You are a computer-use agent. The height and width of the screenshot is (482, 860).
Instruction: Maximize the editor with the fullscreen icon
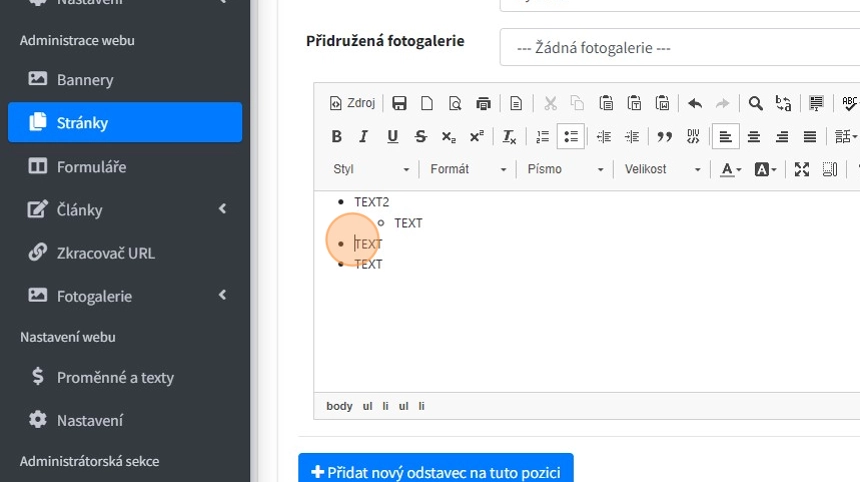(x=801, y=170)
